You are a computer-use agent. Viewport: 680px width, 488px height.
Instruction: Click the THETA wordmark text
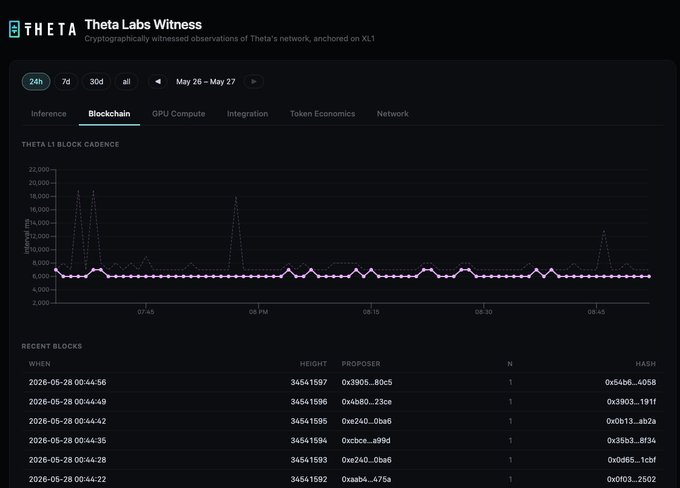pyautogui.click(x=50, y=29)
